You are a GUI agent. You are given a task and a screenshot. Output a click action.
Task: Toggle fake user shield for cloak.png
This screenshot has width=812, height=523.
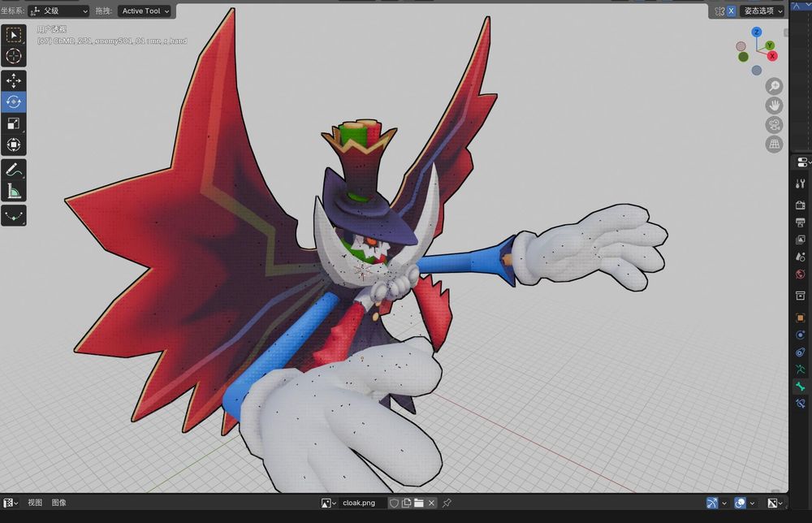(394, 503)
